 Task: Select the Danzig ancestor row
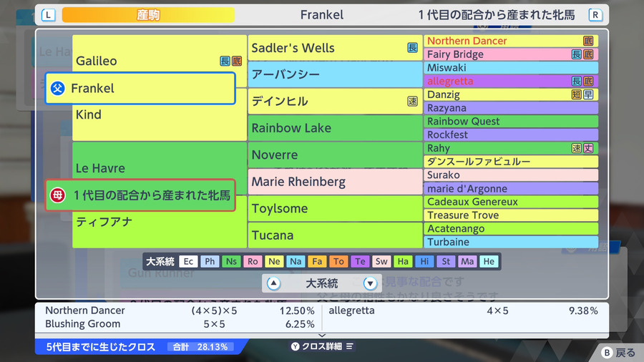point(511,94)
